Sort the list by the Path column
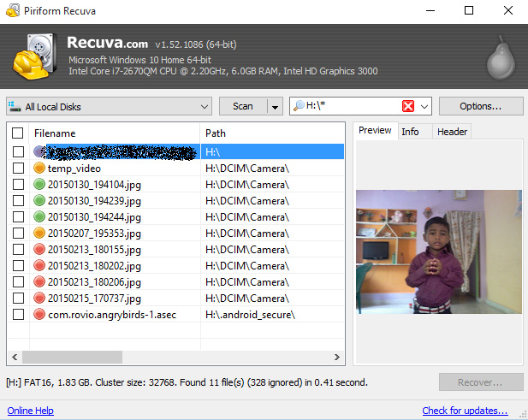 pos(272,133)
